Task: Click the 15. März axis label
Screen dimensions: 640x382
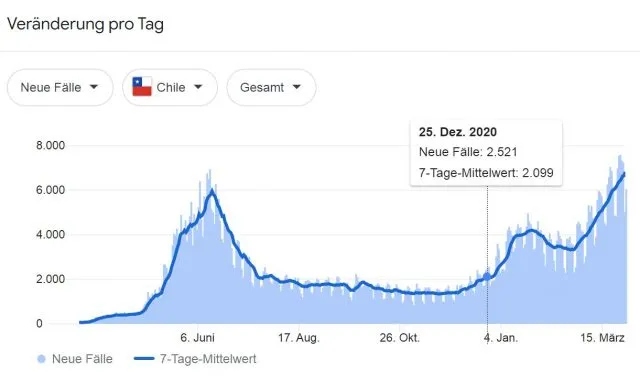Action: tap(602, 338)
